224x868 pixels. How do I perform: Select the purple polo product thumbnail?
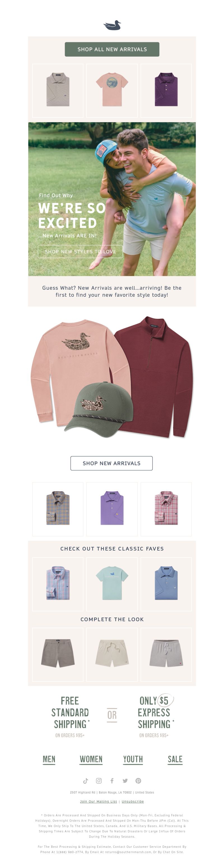(x=112, y=509)
